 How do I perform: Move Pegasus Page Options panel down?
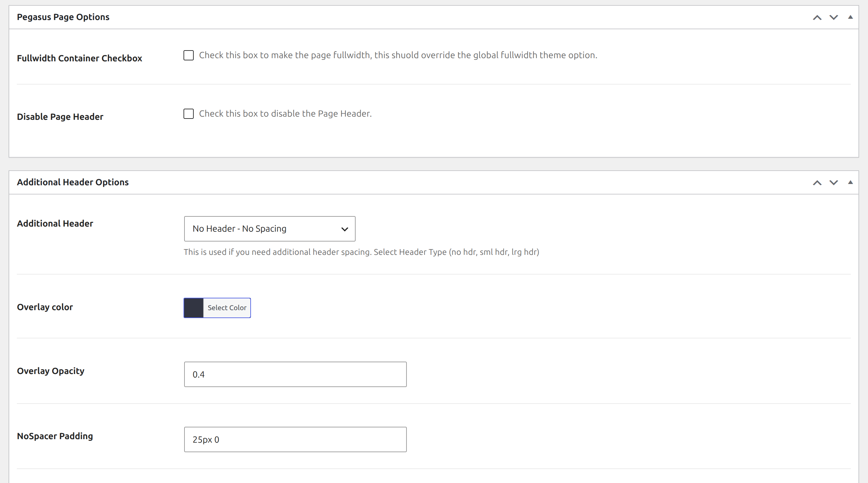tap(834, 17)
